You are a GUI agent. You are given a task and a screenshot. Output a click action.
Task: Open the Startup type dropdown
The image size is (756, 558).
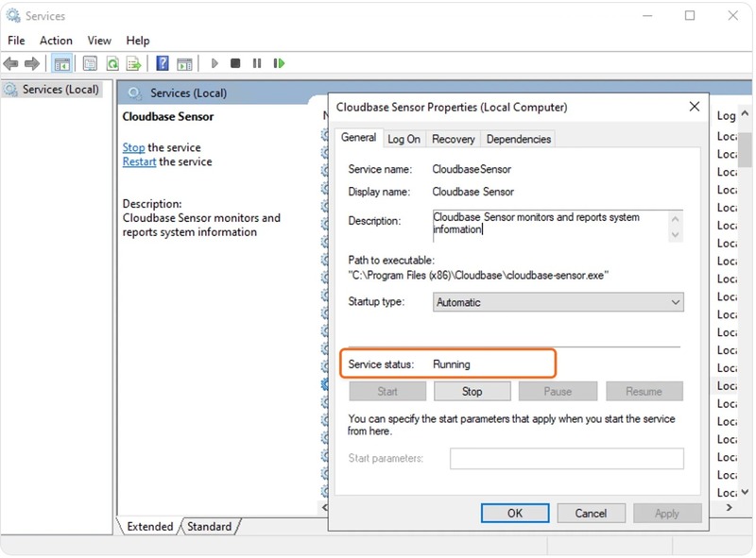[x=676, y=301]
